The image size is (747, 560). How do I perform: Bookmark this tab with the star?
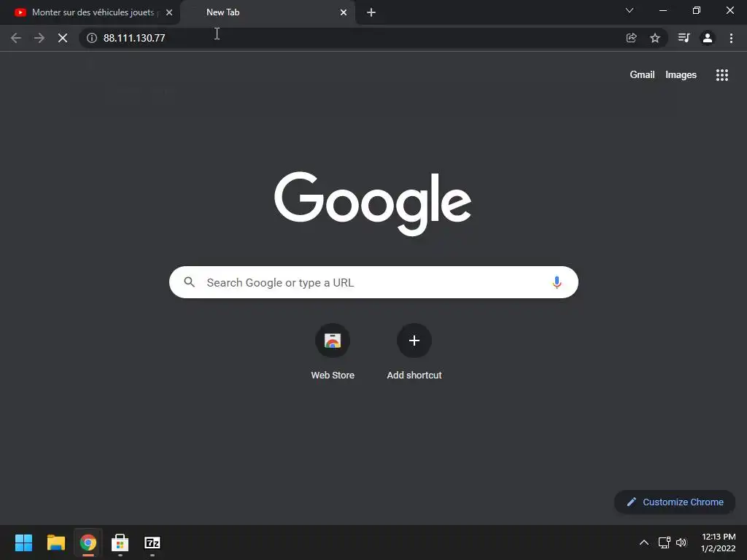point(655,38)
